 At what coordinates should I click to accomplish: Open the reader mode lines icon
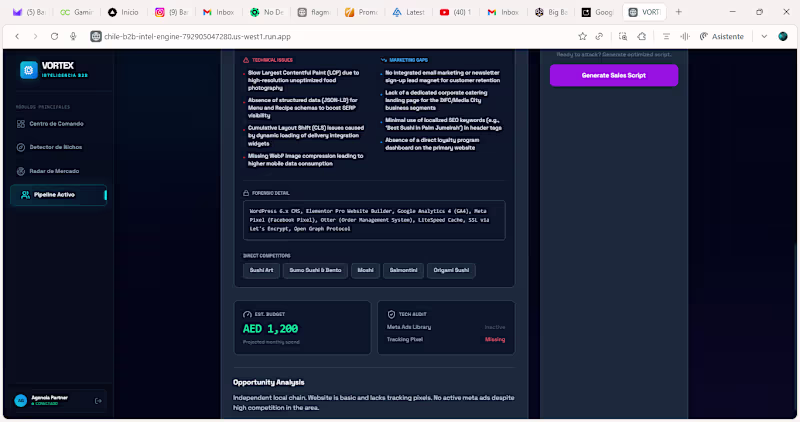tap(666, 36)
